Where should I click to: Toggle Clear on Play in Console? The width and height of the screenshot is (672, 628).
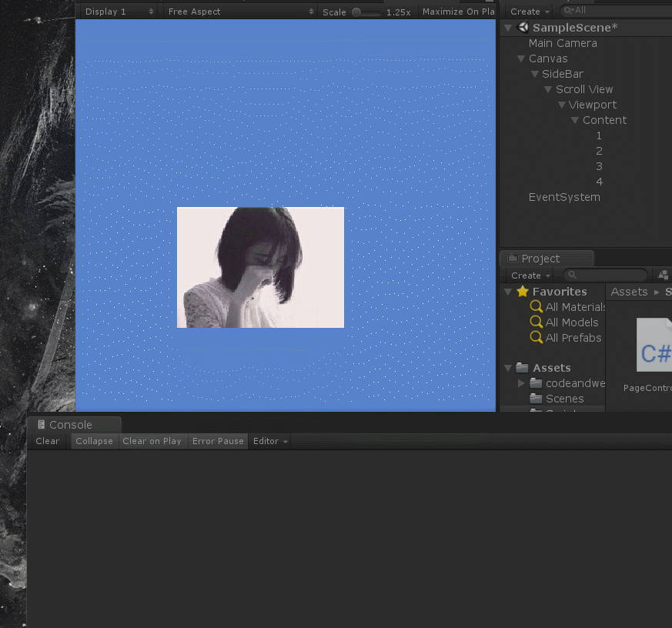click(x=152, y=441)
